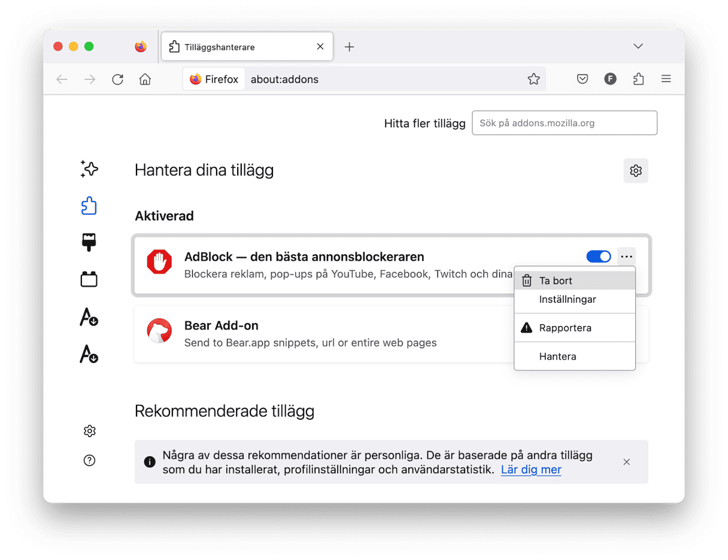Open Themes paintbrush icon in sidebar
This screenshot has height=560, width=728.
tap(89, 242)
